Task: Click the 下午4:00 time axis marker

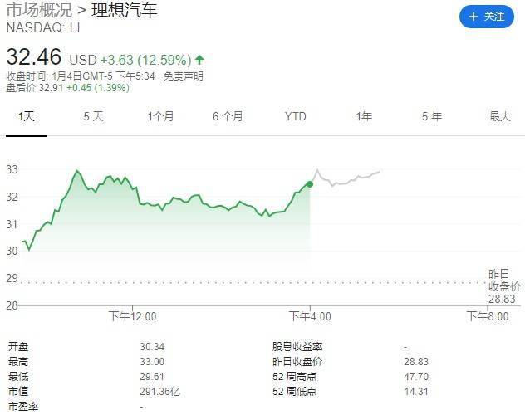Action: [310, 316]
